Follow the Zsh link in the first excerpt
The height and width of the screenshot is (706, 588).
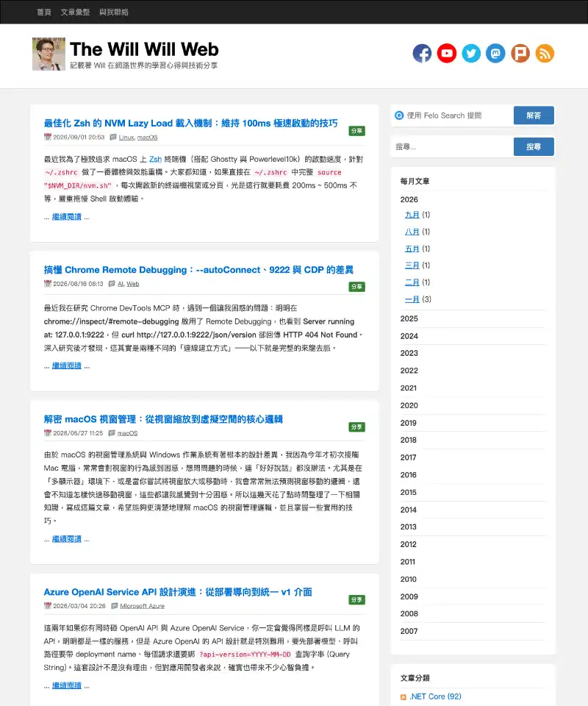tap(155, 159)
